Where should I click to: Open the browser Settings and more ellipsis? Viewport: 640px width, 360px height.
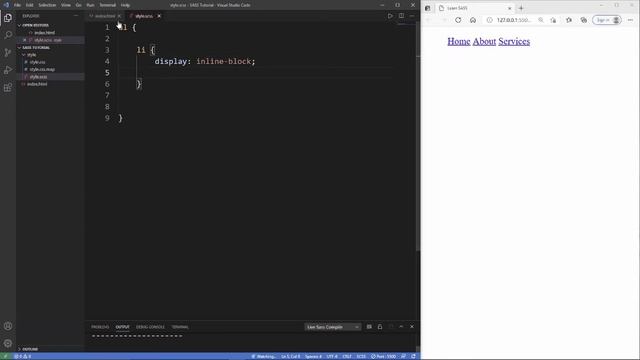pos(630,20)
